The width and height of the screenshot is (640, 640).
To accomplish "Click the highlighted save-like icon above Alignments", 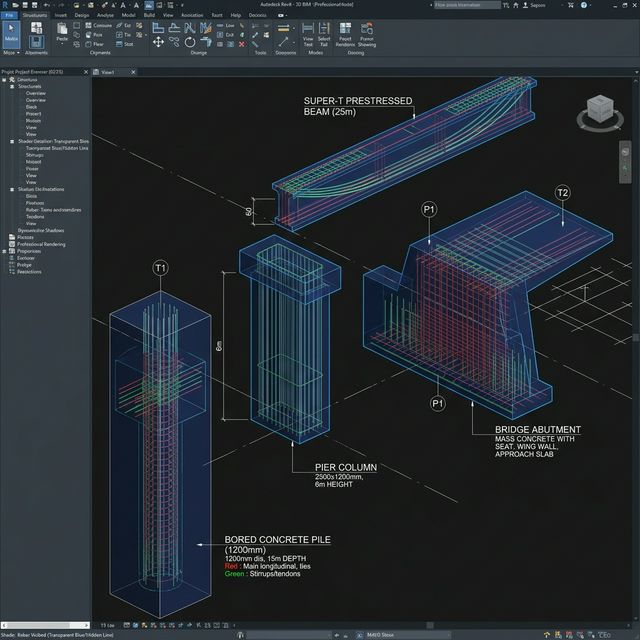I will (36, 42).
